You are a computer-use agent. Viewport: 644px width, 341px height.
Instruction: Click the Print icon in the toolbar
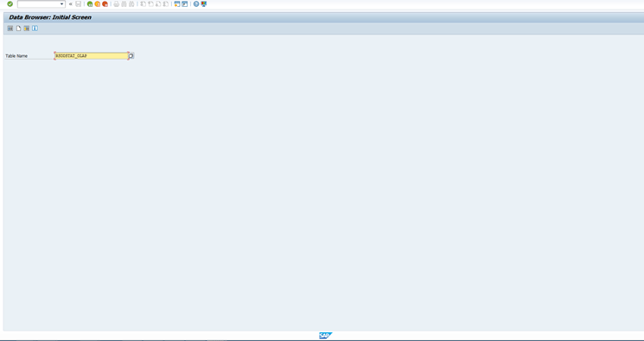tap(116, 4)
